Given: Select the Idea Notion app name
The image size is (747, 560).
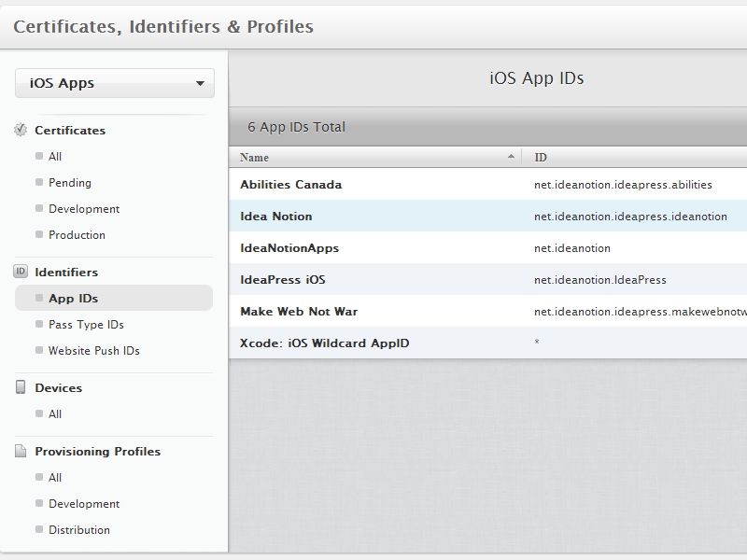Looking at the screenshot, I should (x=276, y=217).
